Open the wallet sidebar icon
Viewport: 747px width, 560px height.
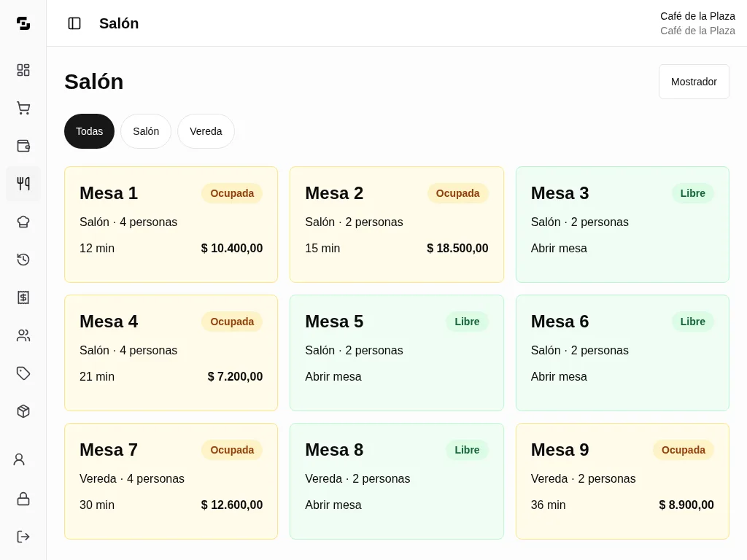23,146
